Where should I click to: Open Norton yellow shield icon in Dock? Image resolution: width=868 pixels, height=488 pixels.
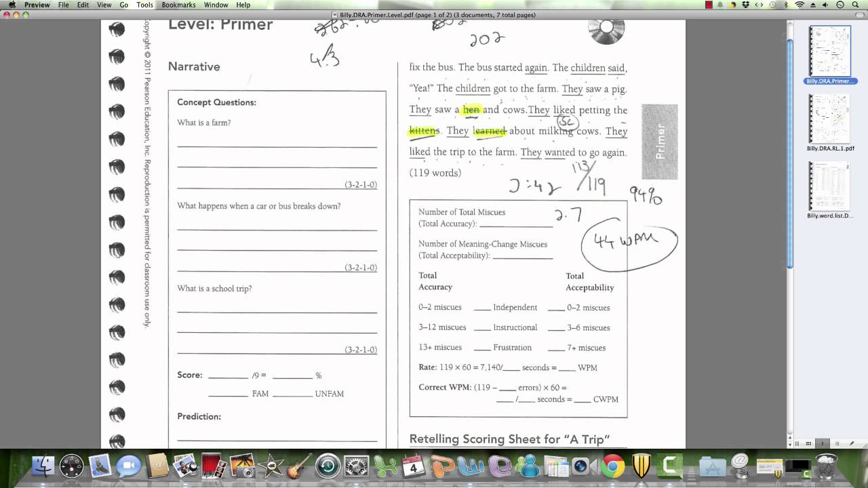click(641, 466)
